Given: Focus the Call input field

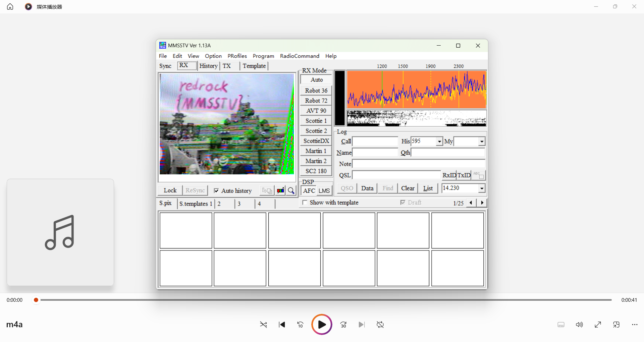Looking at the screenshot, I should pyautogui.click(x=375, y=141).
